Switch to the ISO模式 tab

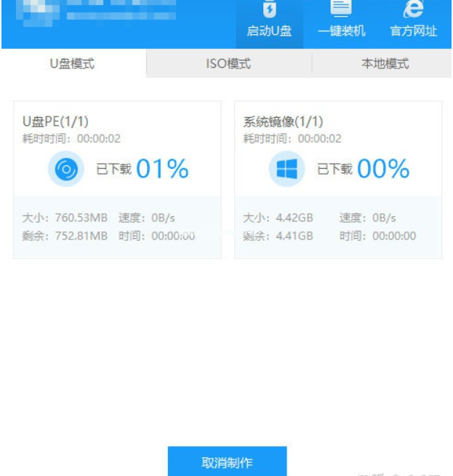[228, 64]
